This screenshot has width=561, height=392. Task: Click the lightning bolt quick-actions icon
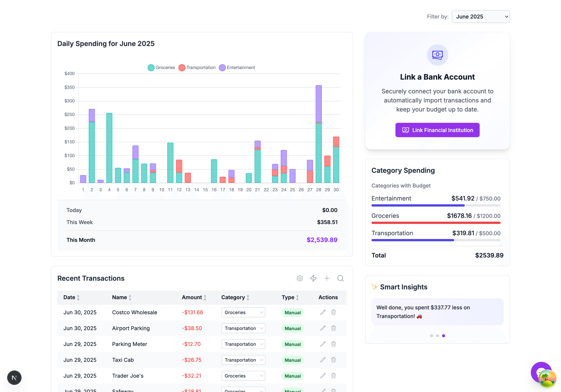pyautogui.click(x=313, y=278)
